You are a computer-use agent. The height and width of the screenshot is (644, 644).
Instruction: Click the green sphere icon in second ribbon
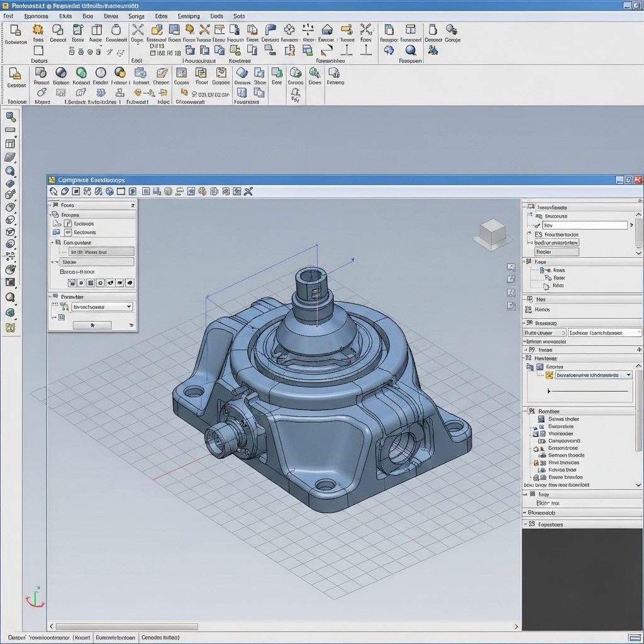click(80, 73)
